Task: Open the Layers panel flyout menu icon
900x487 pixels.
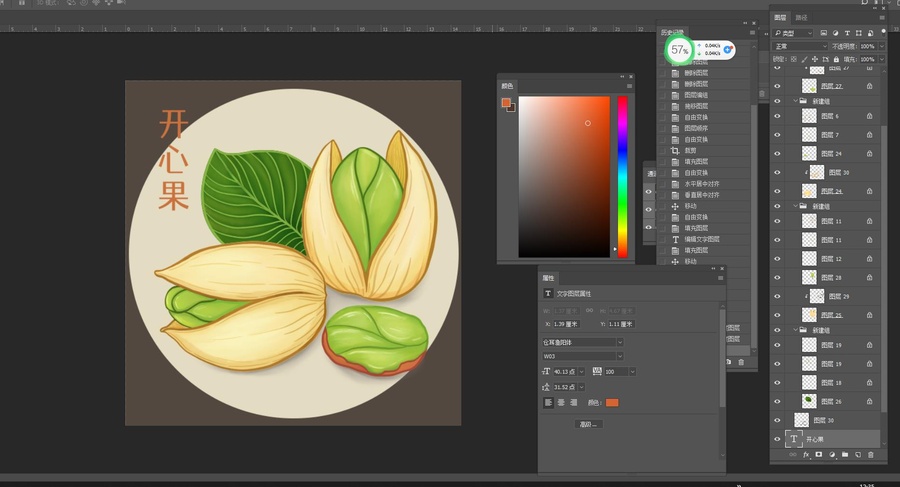Action: click(882, 18)
